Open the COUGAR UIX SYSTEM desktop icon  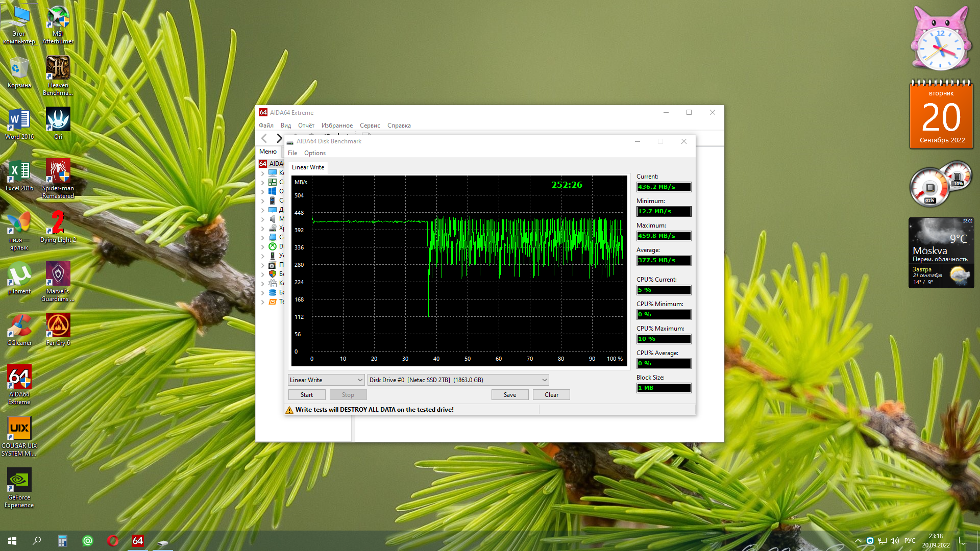pyautogui.click(x=19, y=435)
